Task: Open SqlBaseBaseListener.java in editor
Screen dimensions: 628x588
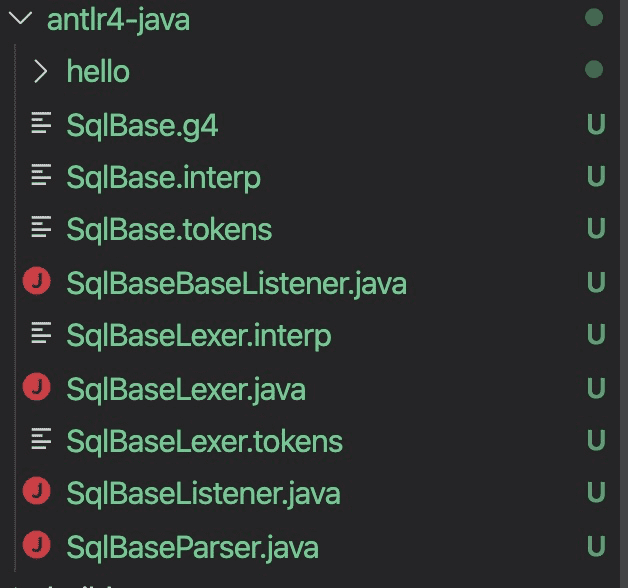Action: tap(236, 284)
